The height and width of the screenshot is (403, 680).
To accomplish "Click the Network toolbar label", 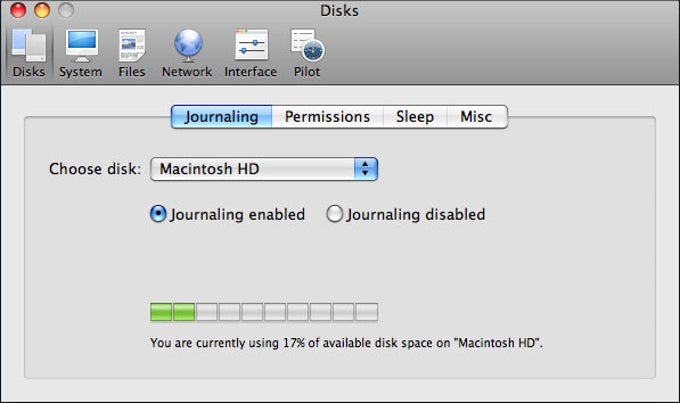I will point(187,72).
